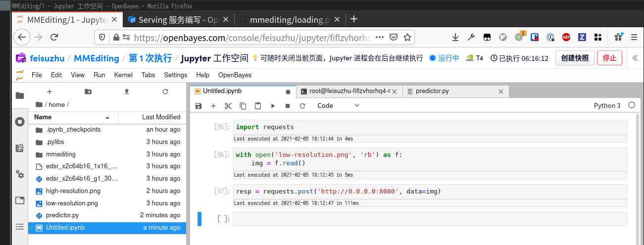Image resolution: width=644 pixels, height=245 pixels.
Task: Interrupt the kernel with stop square icon
Action: tap(288, 106)
